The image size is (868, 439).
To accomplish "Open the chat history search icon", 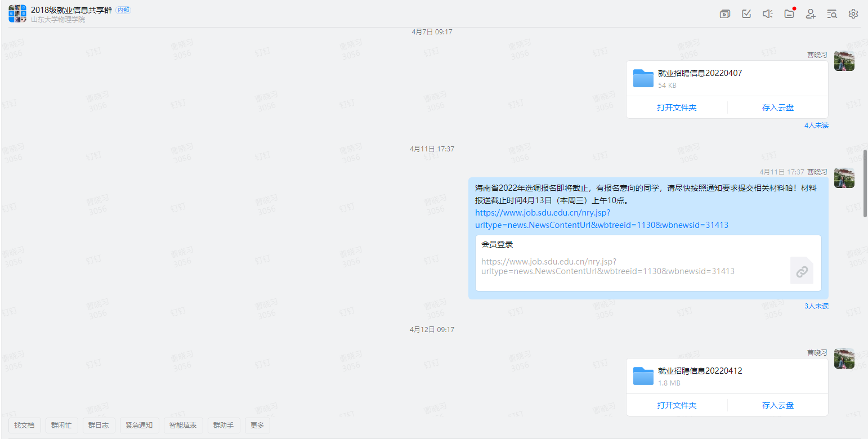I will [x=832, y=14].
